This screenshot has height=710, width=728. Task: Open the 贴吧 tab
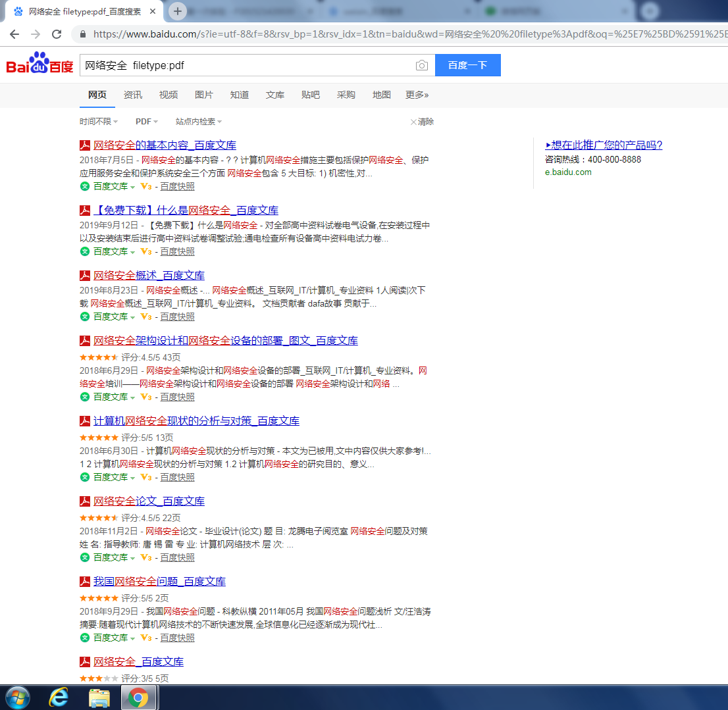click(311, 95)
